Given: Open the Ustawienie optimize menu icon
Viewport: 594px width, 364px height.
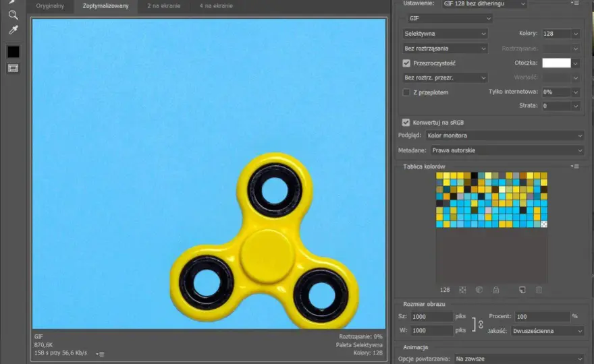Looking at the screenshot, I should coord(575,3).
